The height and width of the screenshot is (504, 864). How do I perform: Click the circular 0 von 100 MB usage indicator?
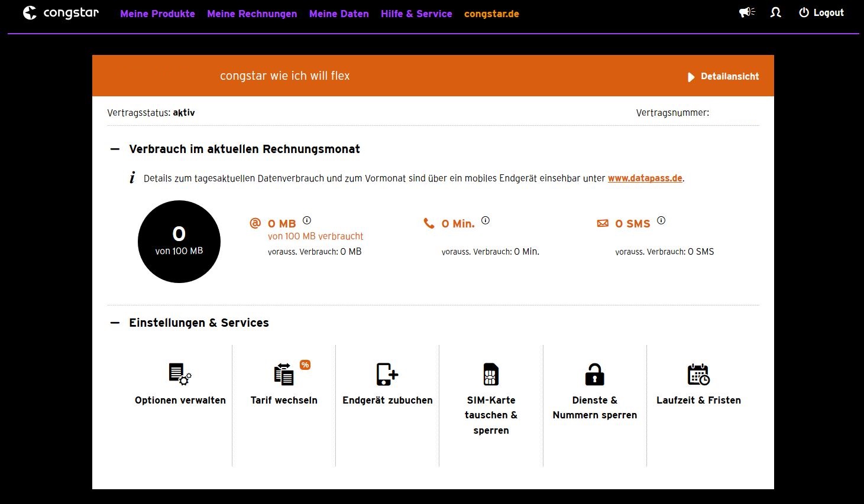click(179, 242)
